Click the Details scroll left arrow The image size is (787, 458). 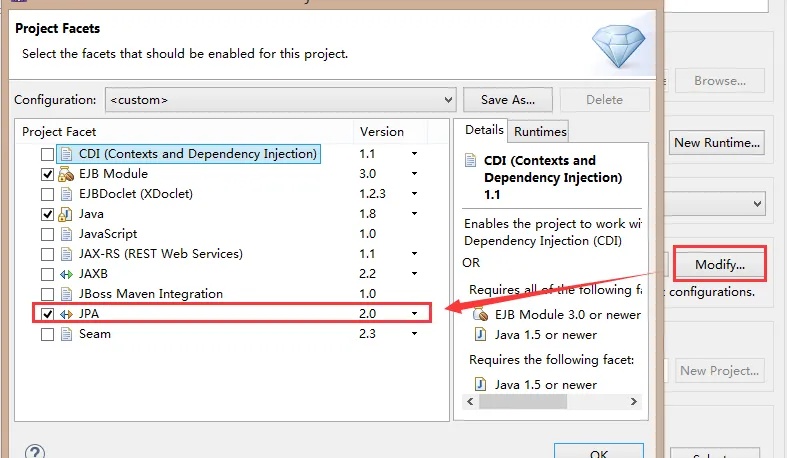[470, 402]
